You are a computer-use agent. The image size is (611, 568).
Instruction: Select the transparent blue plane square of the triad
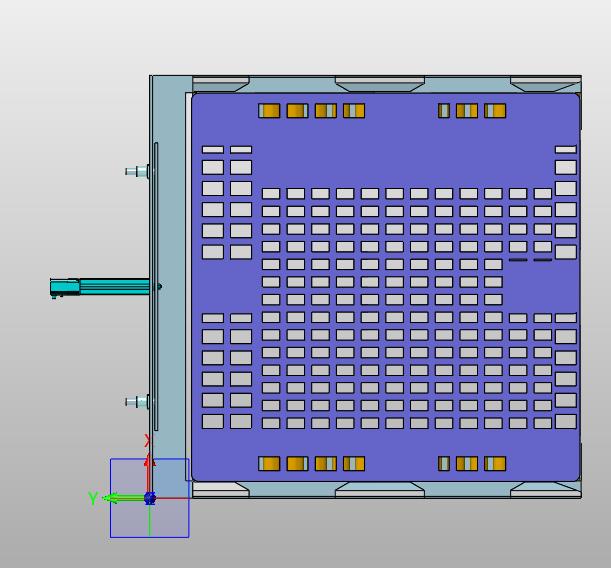pyautogui.click(x=150, y=498)
